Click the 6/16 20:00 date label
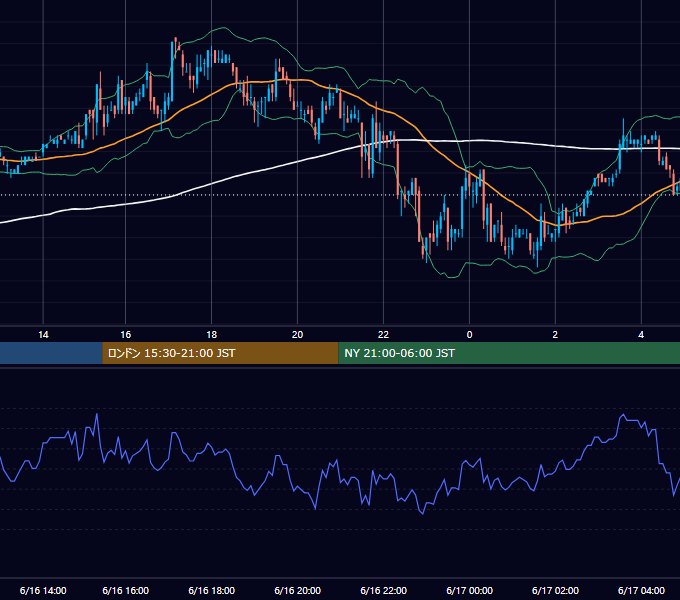 [298, 590]
